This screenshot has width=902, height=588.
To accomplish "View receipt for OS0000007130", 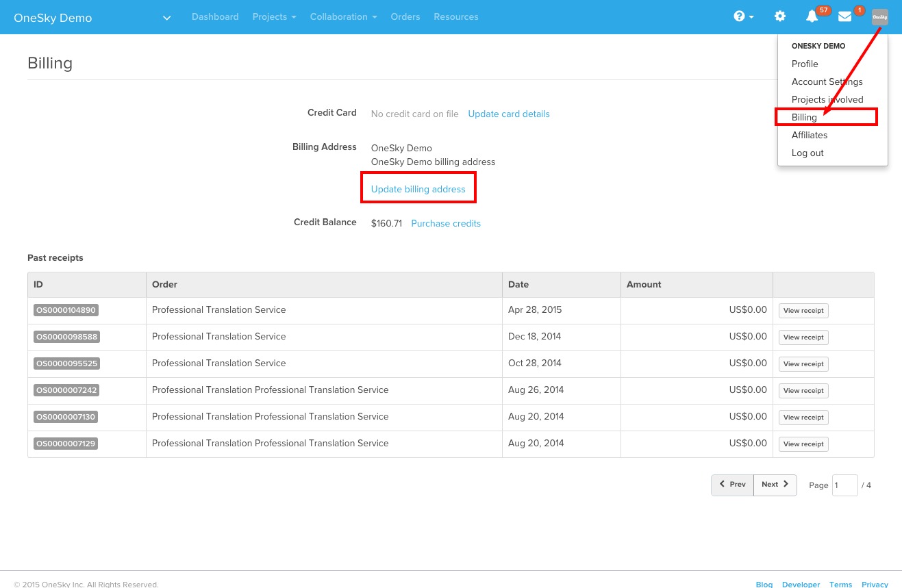I will [x=803, y=418].
